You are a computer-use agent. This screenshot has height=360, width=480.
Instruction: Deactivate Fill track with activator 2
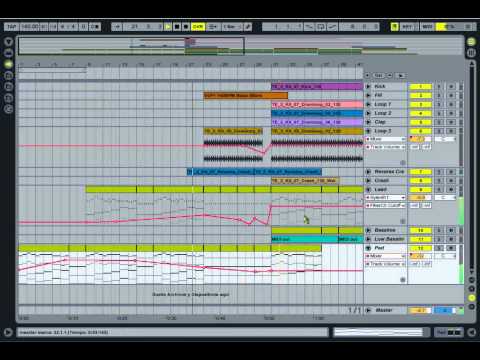pos(420,95)
